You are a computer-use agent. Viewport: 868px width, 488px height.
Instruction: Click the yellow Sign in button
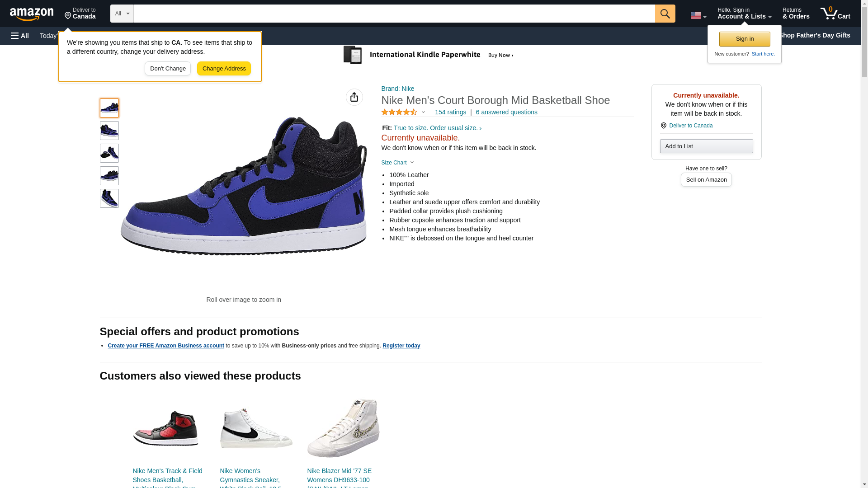pyautogui.click(x=745, y=39)
